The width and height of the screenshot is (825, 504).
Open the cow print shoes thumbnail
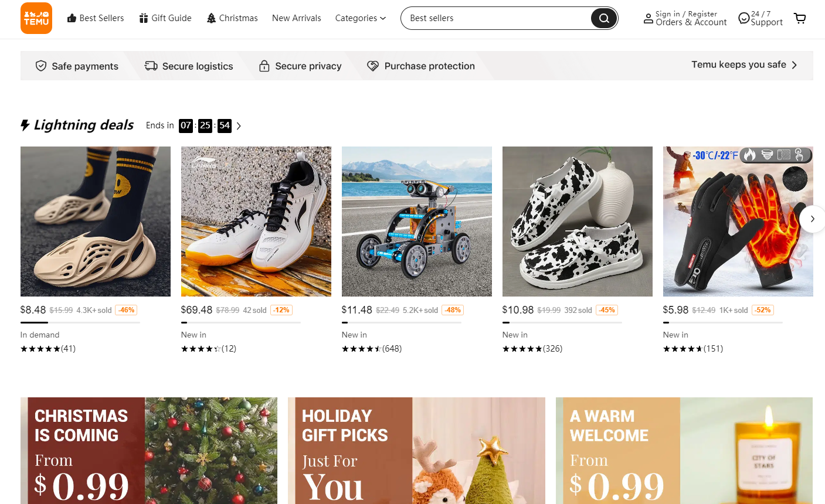click(578, 222)
